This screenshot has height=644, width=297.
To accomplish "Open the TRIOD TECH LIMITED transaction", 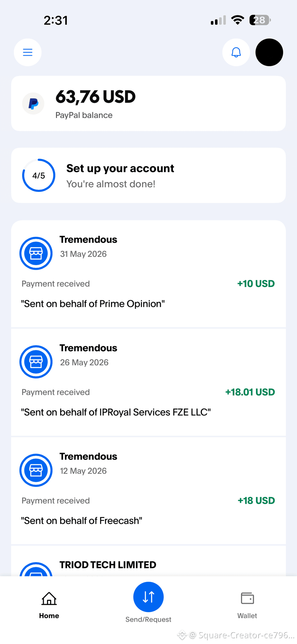I will (x=148, y=561).
